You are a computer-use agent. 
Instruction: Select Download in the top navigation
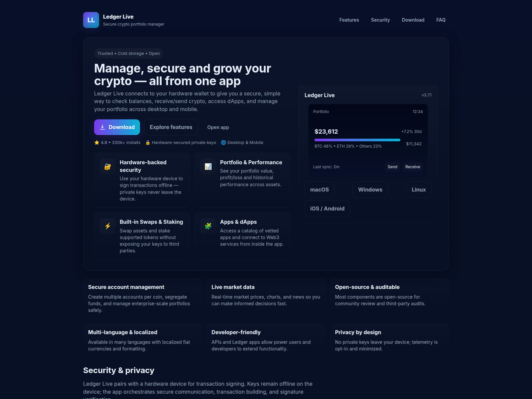(x=413, y=20)
